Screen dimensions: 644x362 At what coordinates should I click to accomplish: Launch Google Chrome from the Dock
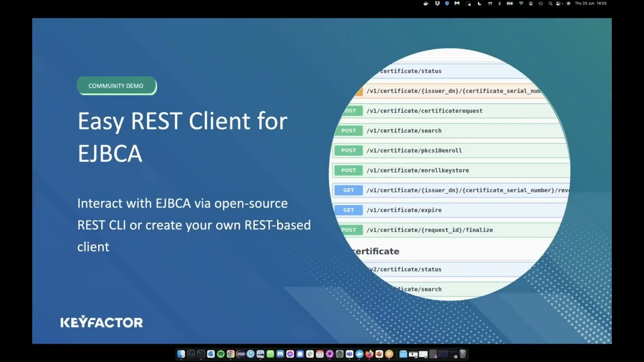(230, 354)
